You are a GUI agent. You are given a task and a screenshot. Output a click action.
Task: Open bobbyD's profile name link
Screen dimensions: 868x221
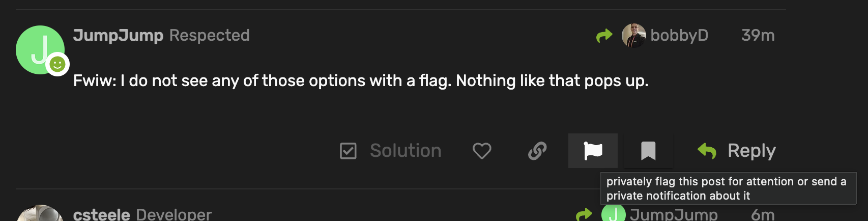tap(679, 35)
